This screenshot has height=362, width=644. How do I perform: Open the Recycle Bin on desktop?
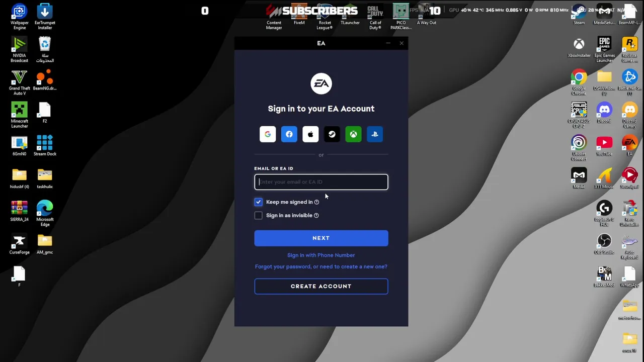point(45,49)
